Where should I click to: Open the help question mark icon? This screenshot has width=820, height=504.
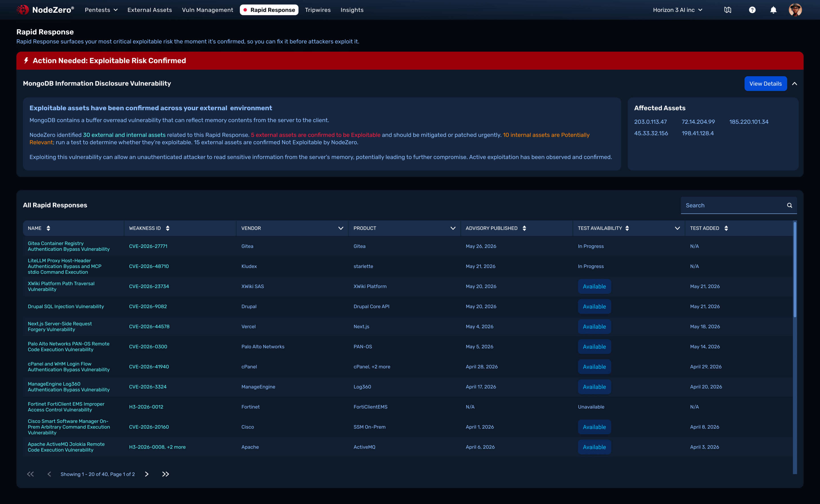coord(752,10)
